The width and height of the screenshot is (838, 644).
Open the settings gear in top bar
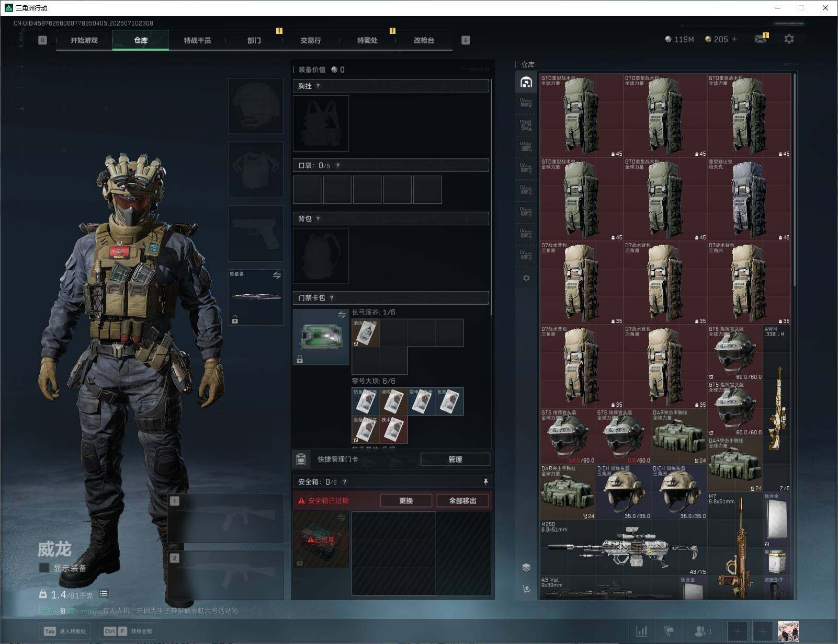[x=789, y=39]
